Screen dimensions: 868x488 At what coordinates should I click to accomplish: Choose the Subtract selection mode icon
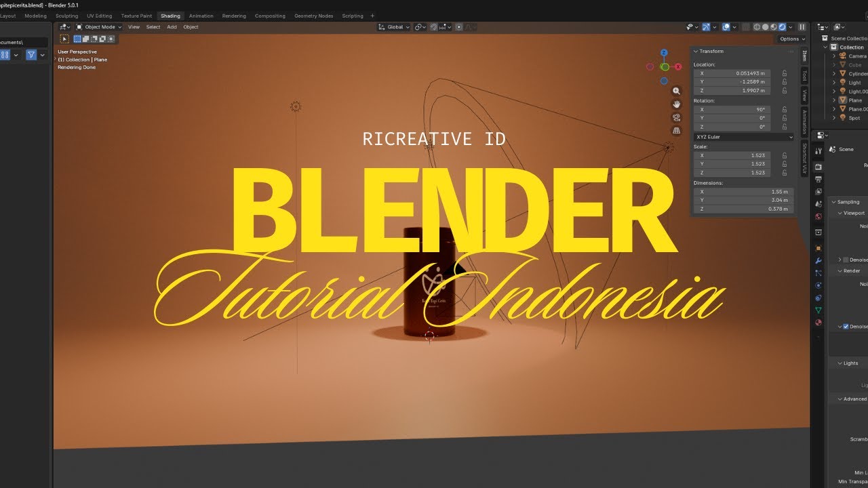pos(94,39)
